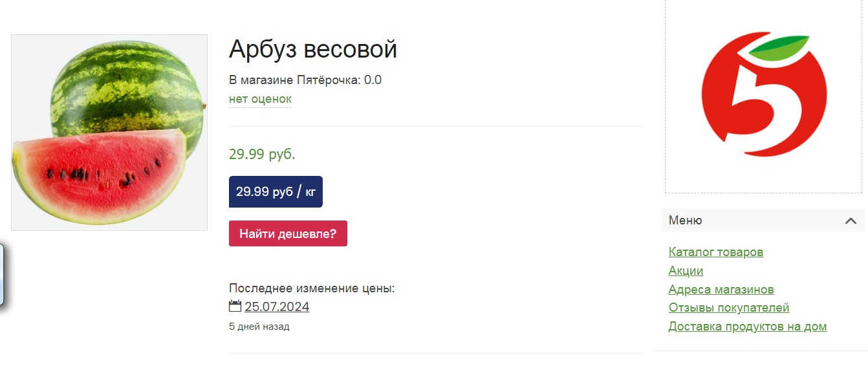The image size is (868, 366).
Task: Click the Арбуз весовой product title
Action: tap(313, 49)
